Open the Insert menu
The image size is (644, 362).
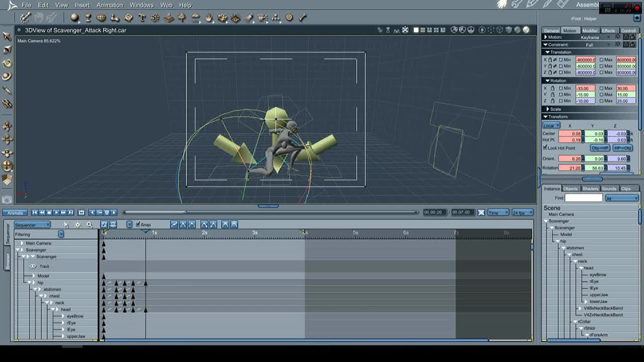click(82, 5)
